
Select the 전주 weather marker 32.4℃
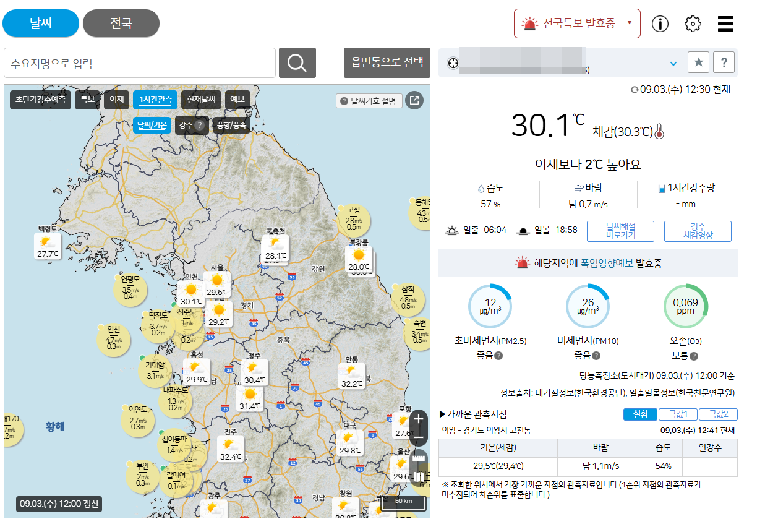tap(231, 449)
